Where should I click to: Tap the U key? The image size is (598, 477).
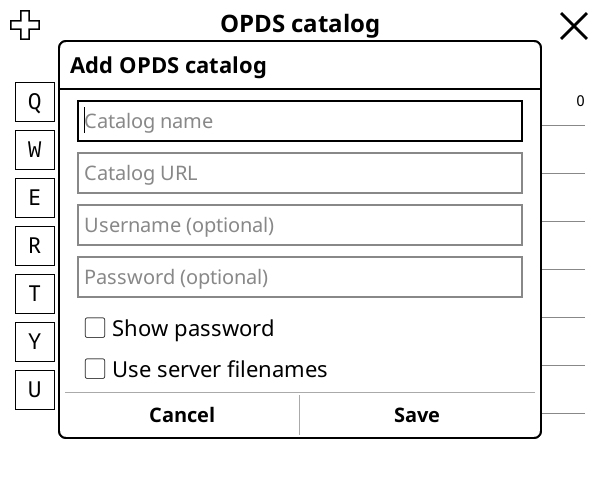(35, 390)
